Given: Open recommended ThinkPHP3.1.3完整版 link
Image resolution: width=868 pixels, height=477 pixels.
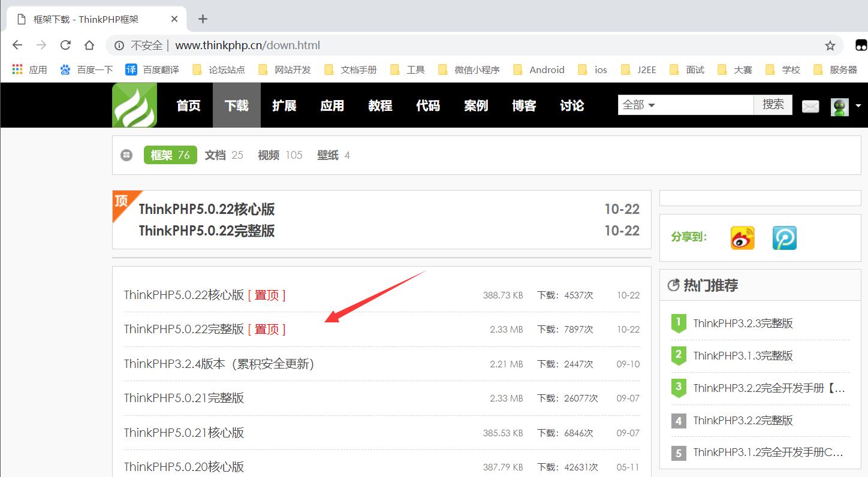Looking at the screenshot, I should point(743,355).
